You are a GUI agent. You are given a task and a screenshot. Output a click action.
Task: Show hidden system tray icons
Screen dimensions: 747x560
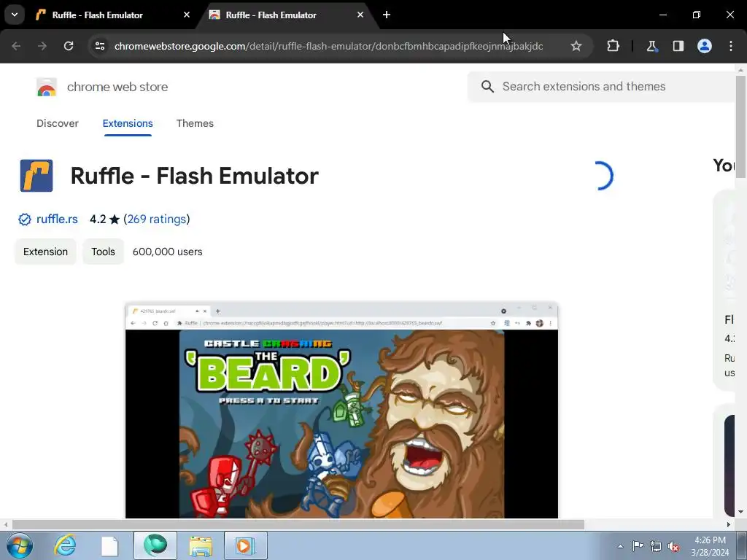pos(620,546)
